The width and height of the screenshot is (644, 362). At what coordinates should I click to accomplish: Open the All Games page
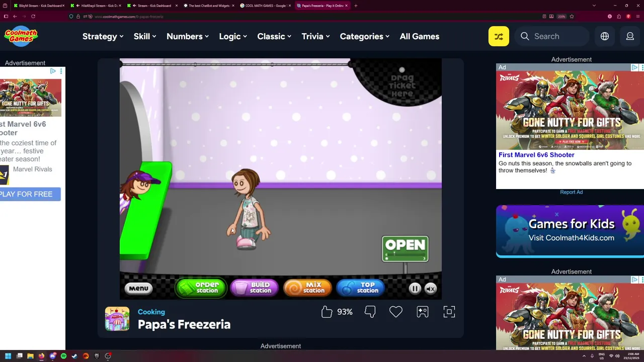click(420, 36)
